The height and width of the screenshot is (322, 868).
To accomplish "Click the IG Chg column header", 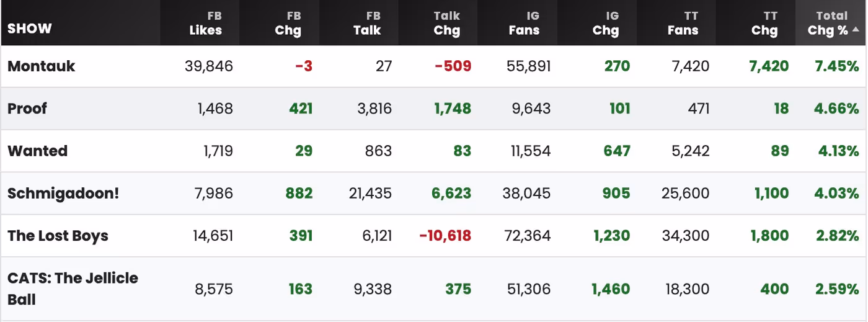I will pos(606,23).
